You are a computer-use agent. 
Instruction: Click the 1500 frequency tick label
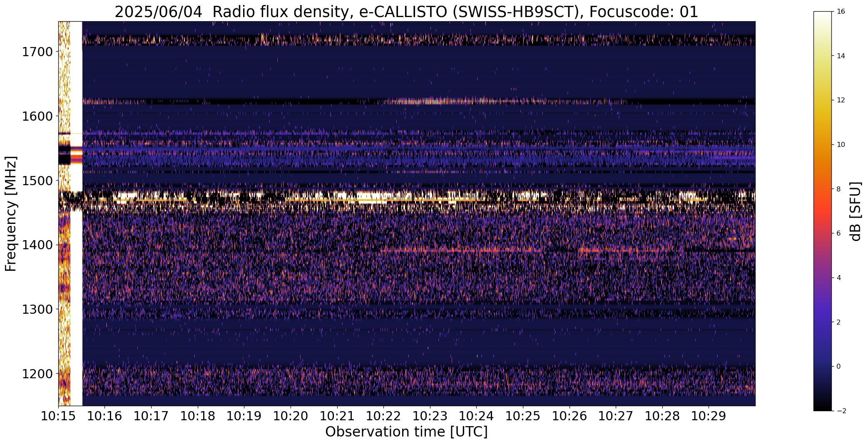37,181
